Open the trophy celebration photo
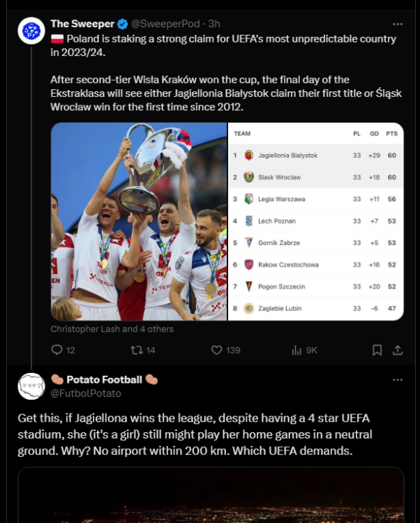The height and width of the screenshot is (523, 420). 139,221
